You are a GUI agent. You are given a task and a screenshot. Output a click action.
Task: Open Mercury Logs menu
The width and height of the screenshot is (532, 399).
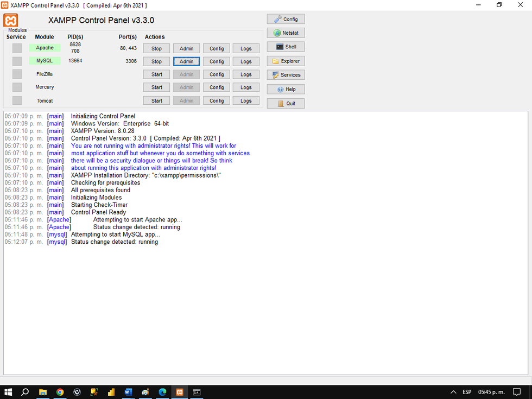click(246, 87)
